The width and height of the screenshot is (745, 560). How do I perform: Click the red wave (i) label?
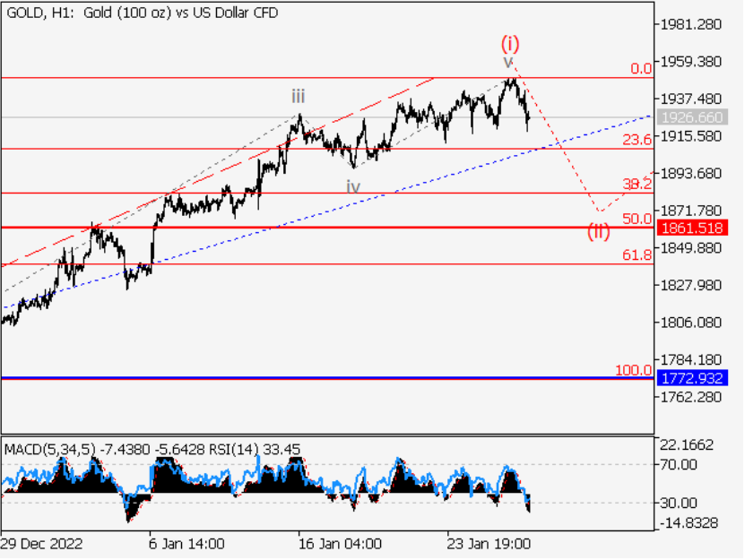point(510,44)
